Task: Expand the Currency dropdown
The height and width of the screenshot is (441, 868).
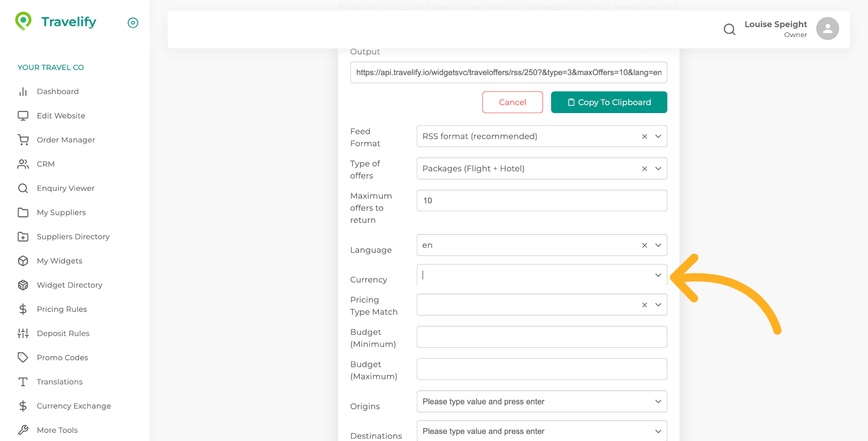Action: pos(658,275)
